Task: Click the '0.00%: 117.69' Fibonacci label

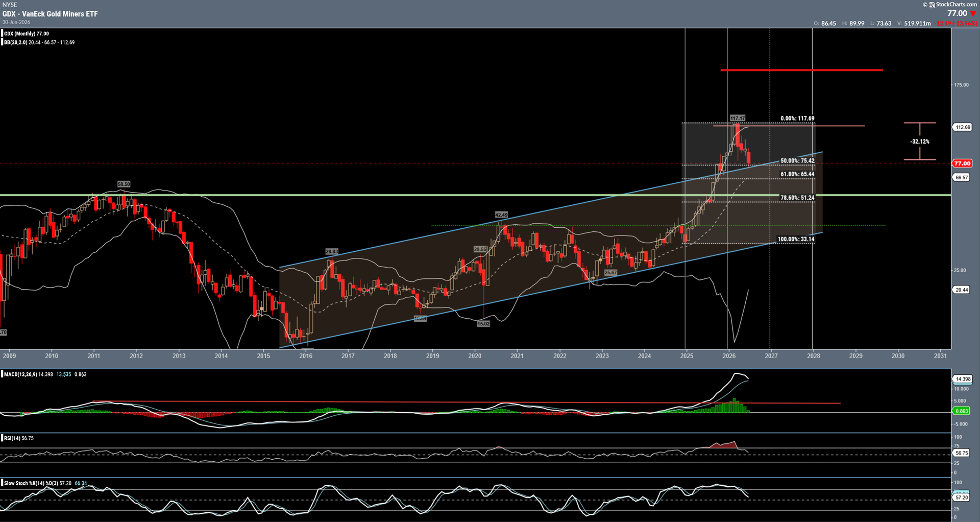Action: click(x=797, y=118)
